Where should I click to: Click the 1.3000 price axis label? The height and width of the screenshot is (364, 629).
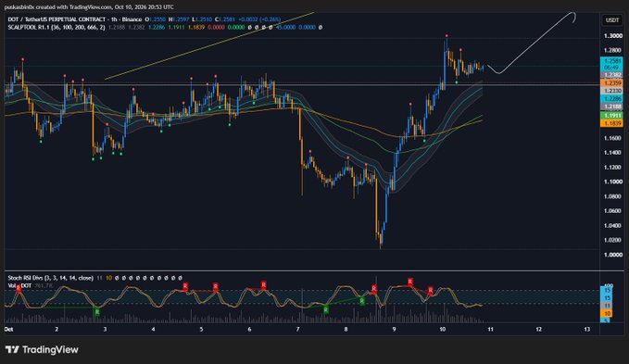(612, 36)
